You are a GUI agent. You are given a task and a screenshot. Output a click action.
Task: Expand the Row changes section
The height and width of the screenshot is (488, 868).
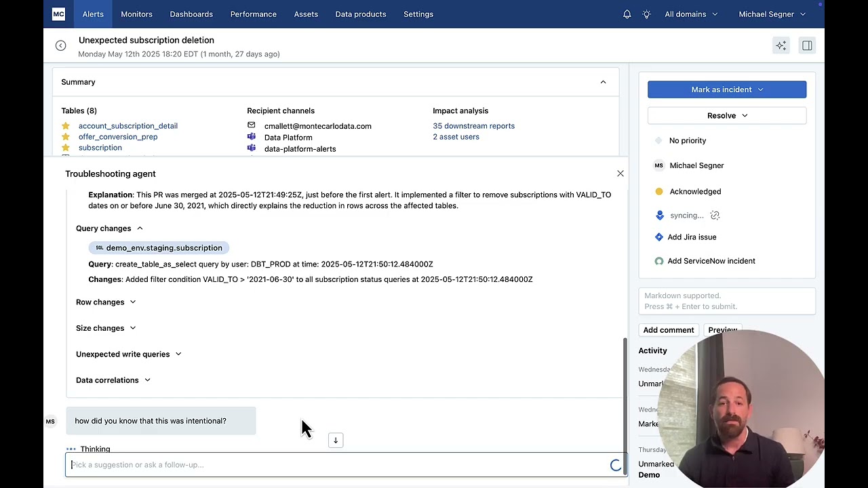(133, 302)
